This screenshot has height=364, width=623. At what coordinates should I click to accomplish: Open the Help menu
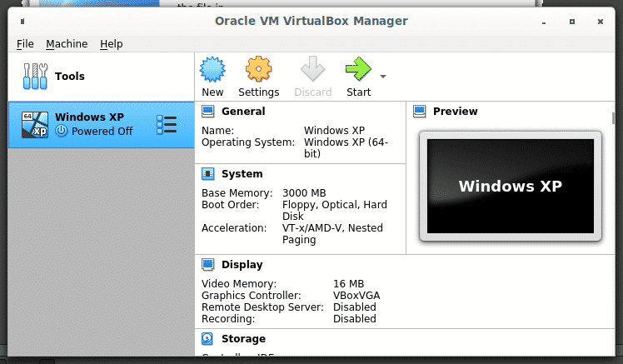111,43
